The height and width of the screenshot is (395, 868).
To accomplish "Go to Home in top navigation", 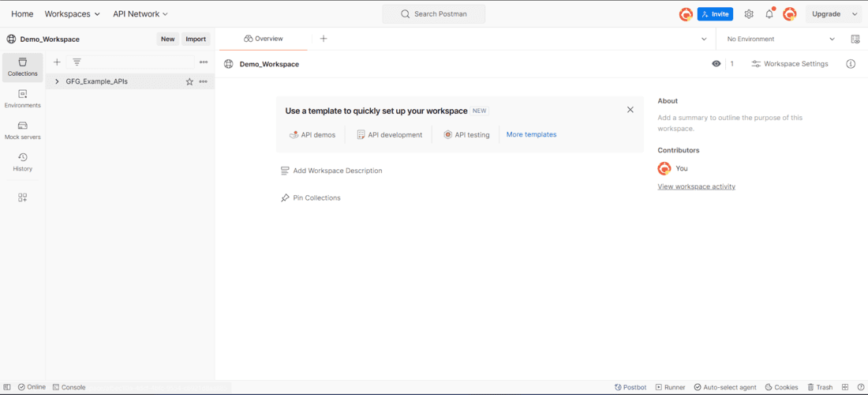I will [x=22, y=14].
